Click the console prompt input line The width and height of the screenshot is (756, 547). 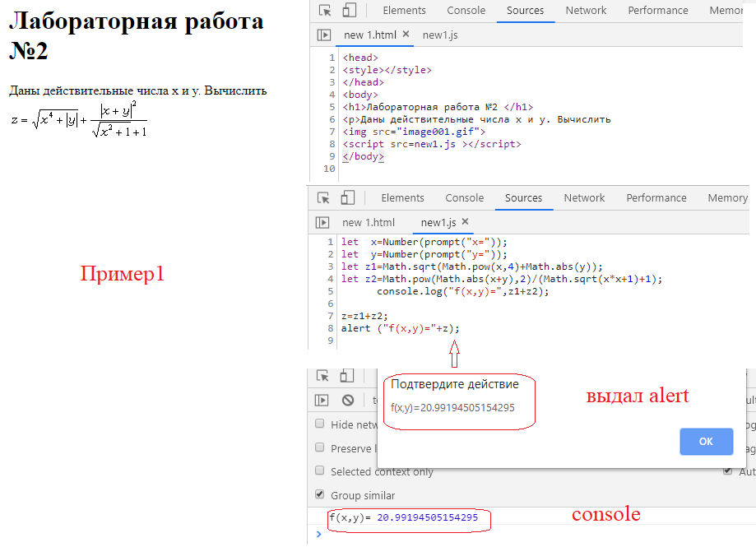(494, 535)
